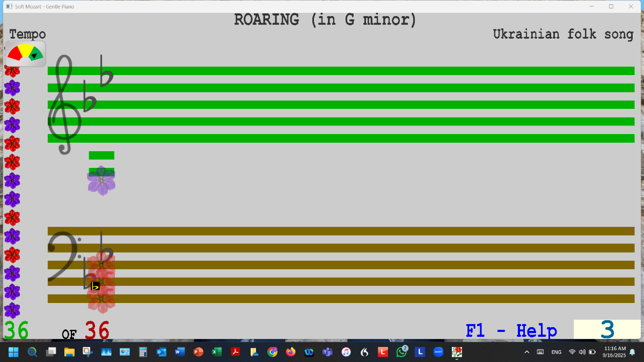This screenshot has height=362, width=644.
Task: Click the number 3 counter box
Action: (x=606, y=330)
